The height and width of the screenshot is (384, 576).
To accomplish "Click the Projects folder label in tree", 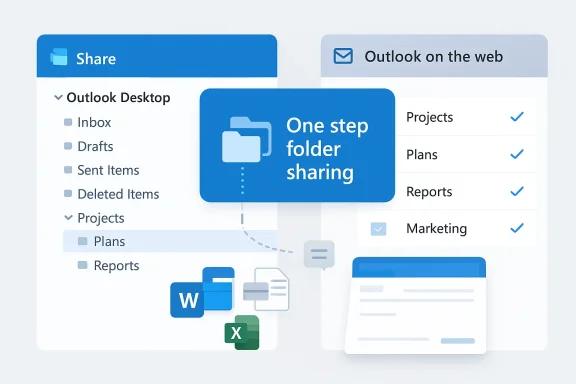I will [x=101, y=218].
